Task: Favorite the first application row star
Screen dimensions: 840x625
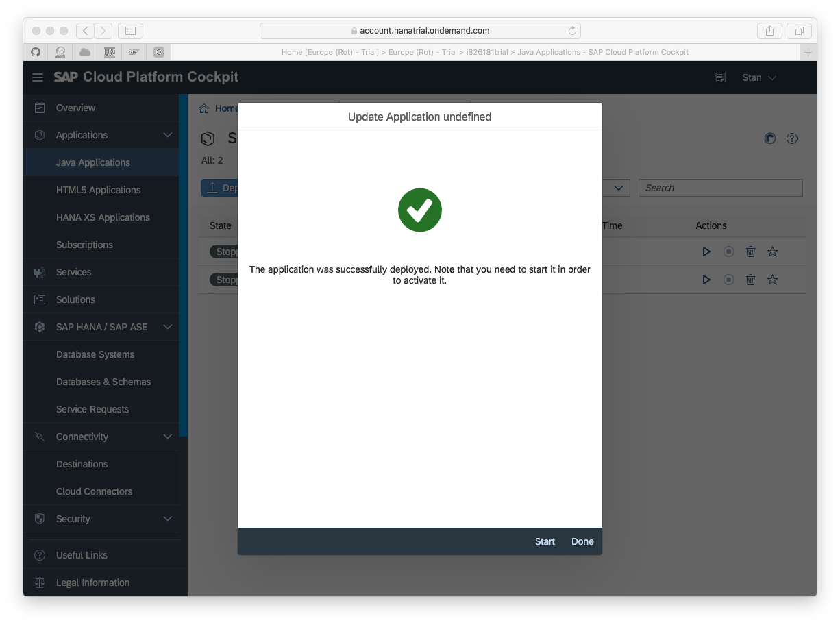Action: click(772, 252)
